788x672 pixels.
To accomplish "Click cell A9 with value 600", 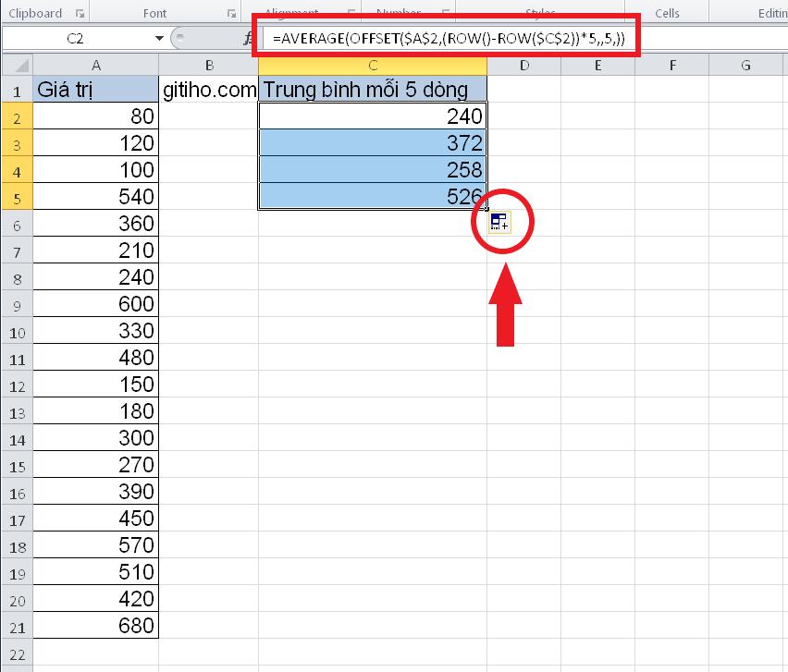I will click(96, 303).
